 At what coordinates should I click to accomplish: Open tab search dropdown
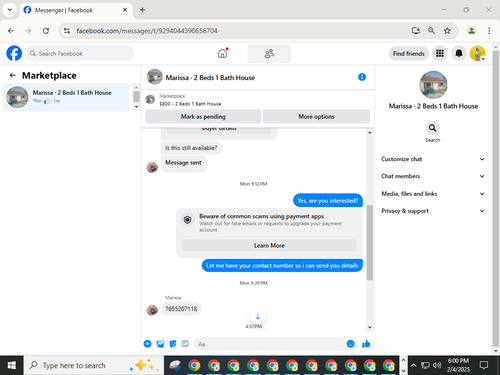coord(10,10)
